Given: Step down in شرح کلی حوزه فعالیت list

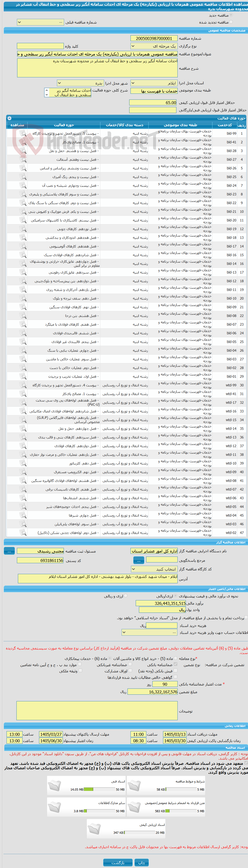Looking at the screenshot, I should click(x=46, y=95).
